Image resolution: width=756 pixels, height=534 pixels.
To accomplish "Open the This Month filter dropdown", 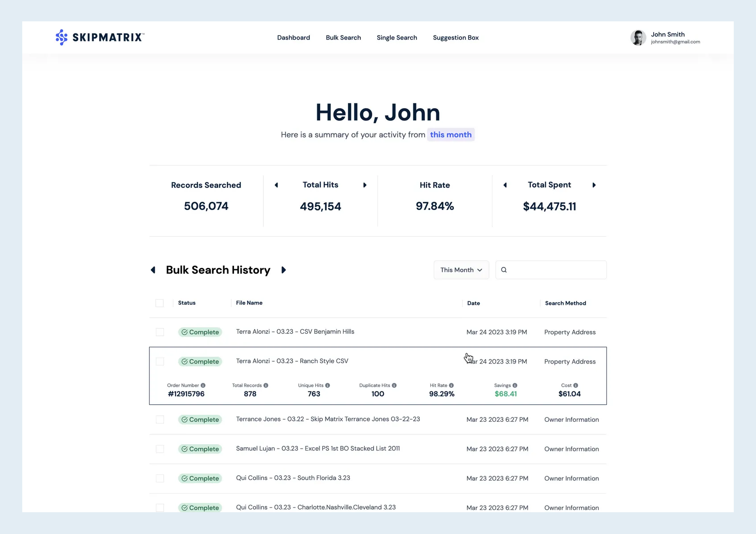I will [x=461, y=270].
